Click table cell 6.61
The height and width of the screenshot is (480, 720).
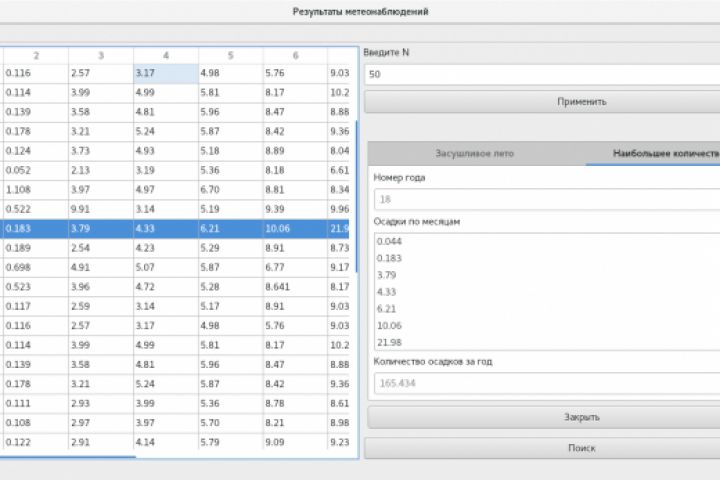[x=339, y=170]
